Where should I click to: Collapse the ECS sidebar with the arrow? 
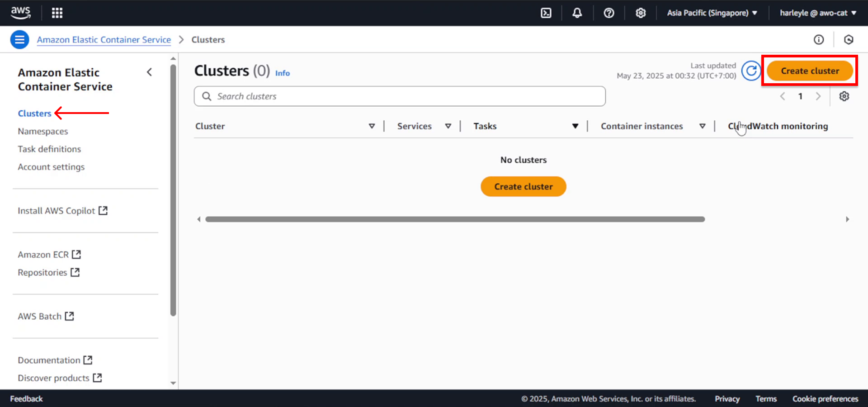(x=150, y=72)
